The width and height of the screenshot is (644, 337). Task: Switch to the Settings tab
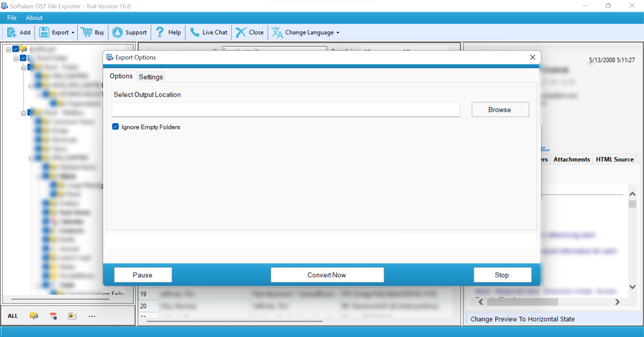click(x=151, y=77)
